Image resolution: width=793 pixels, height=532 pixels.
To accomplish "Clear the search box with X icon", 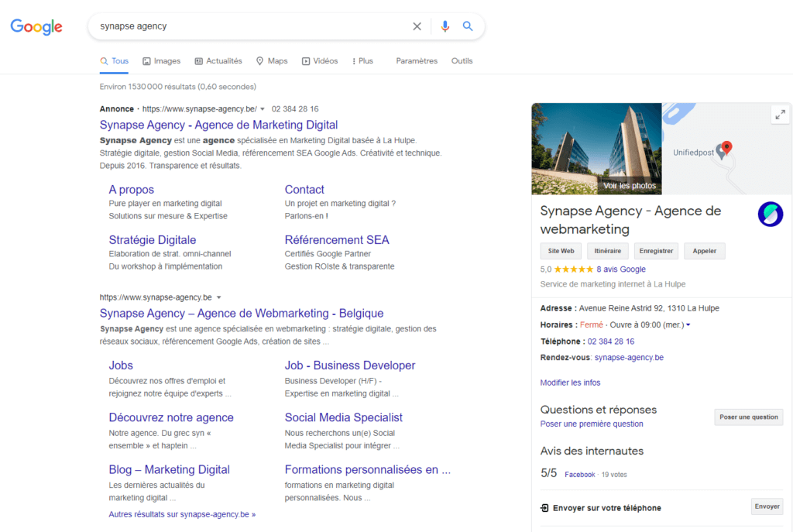I will pyautogui.click(x=417, y=26).
